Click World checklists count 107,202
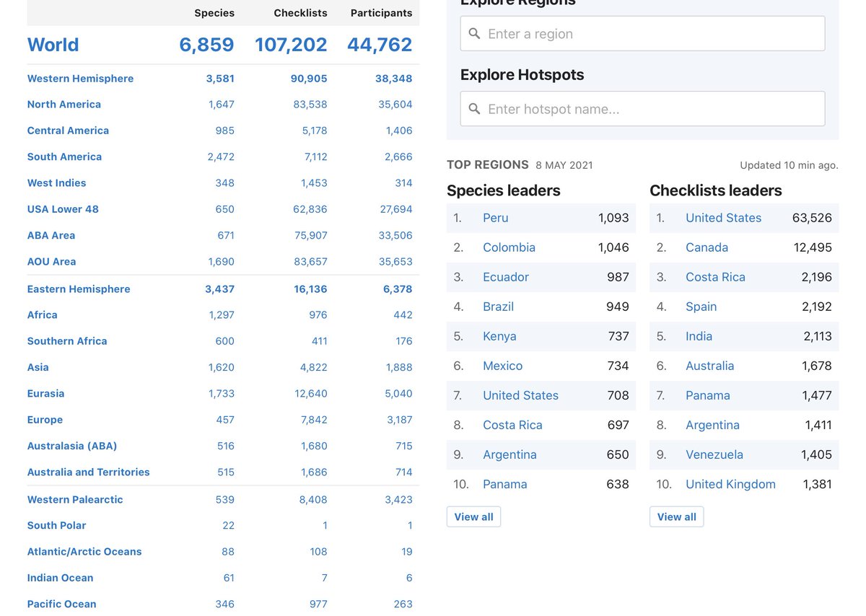 point(291,45)
